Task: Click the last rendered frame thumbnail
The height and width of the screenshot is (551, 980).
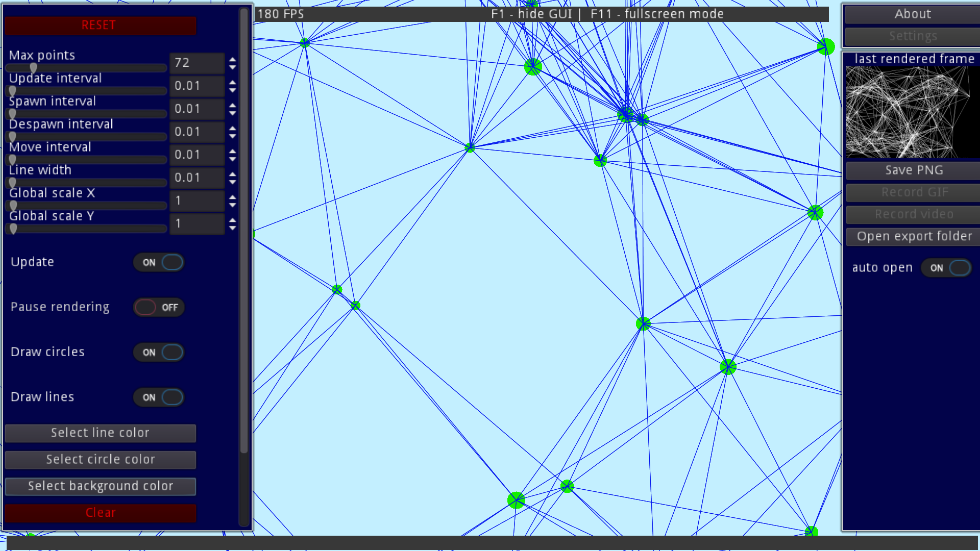Action: [908, 112]
